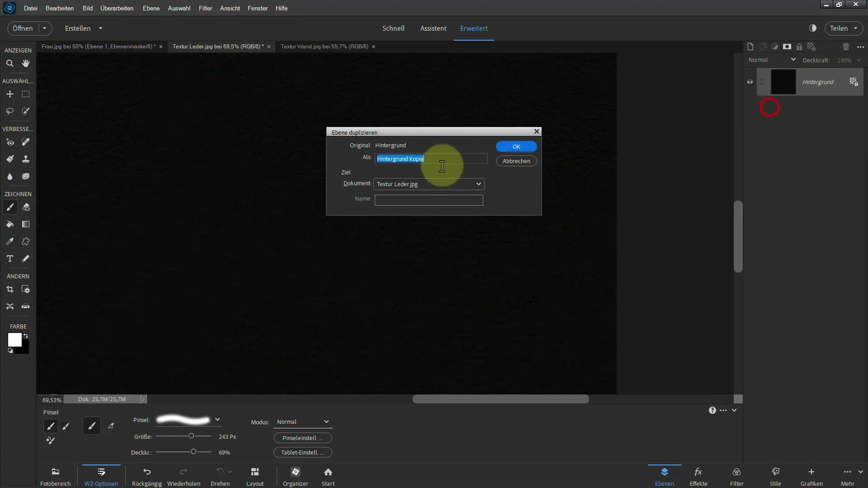Select the Text tool
The height and width of the screenshot is (488, 868).
[x=9, y=258]
